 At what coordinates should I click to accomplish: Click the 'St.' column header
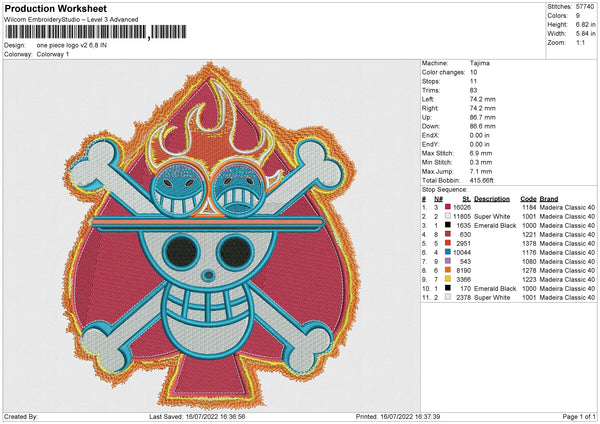[x=466, y=199]
